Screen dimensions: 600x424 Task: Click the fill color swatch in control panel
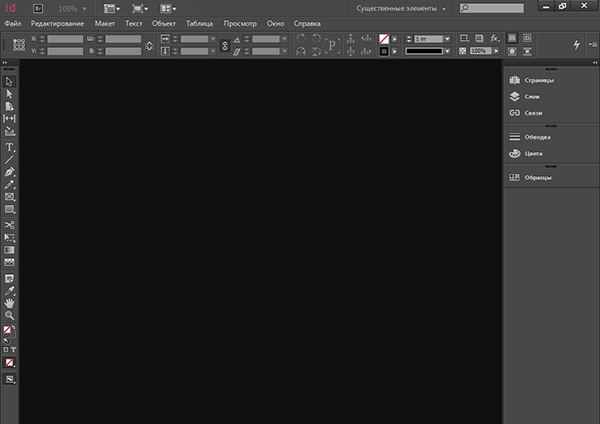[x=384, y=39]
